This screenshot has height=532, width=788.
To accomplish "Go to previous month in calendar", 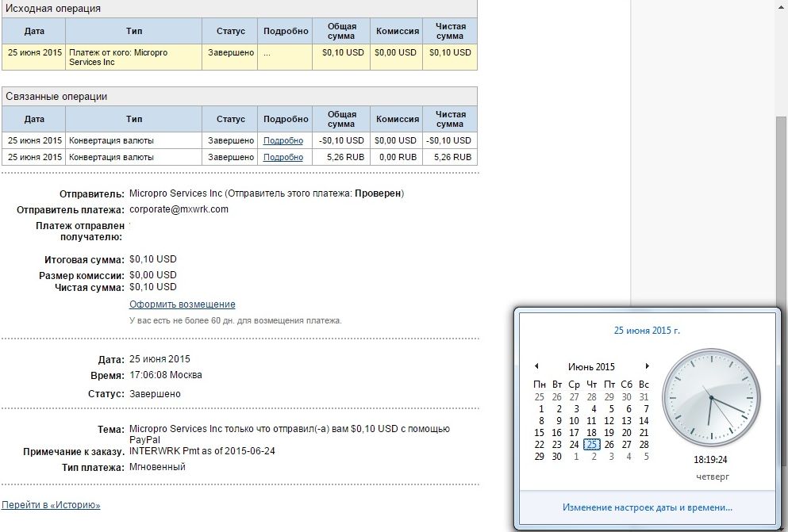I will 536,366.
